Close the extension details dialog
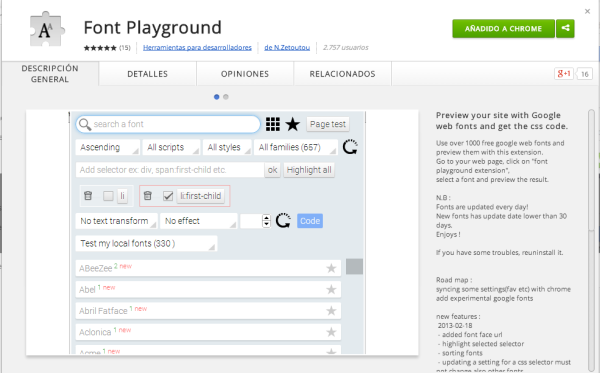The width and height of the screenshot is (600, 373). tap(587, 11)
